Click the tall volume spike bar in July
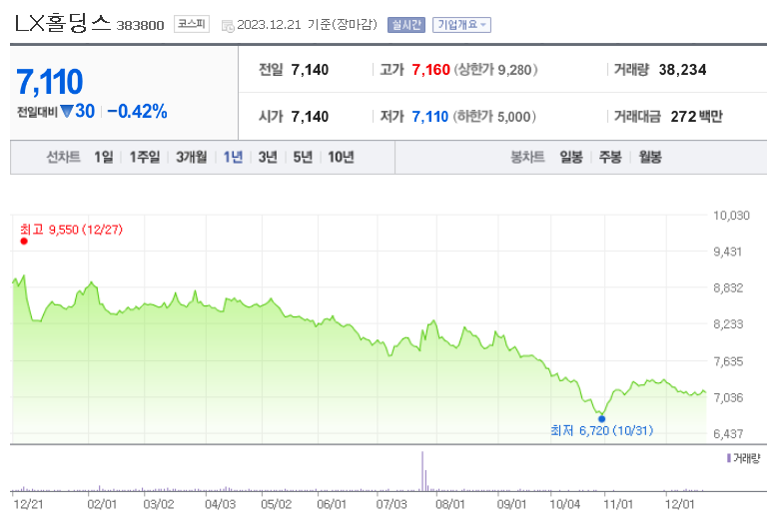This screenshot has width=767, height=532. [422, 471]
